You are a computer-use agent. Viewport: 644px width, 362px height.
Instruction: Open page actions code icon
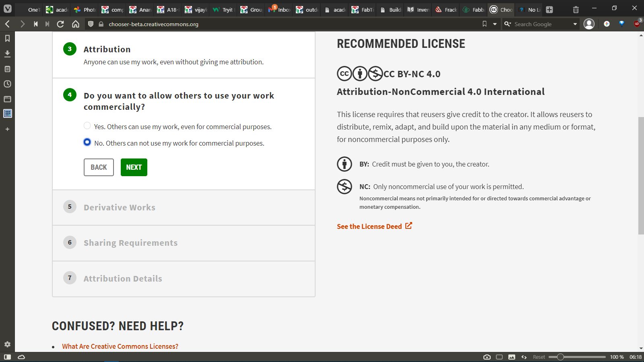[x=524, y=357]
